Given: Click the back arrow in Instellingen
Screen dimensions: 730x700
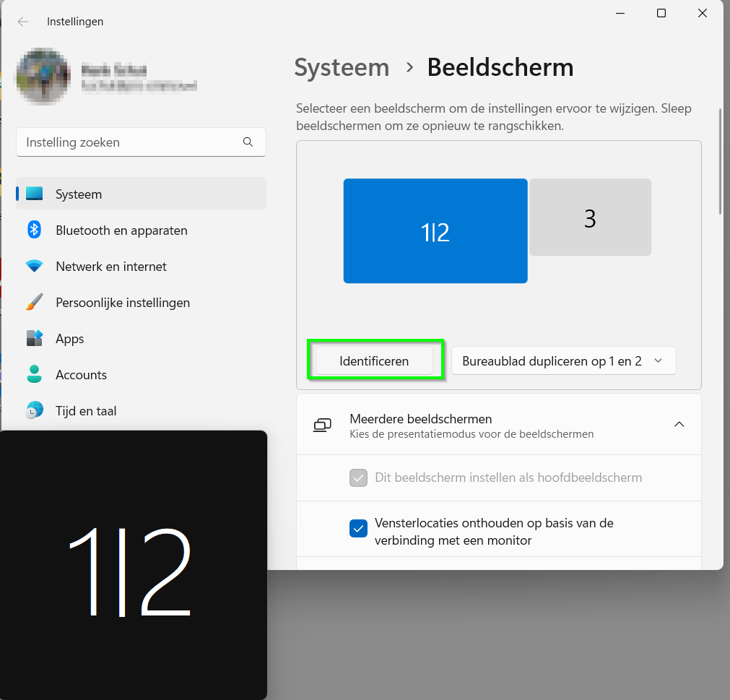Looking at the screenshot, I should (x=23, y=22).
